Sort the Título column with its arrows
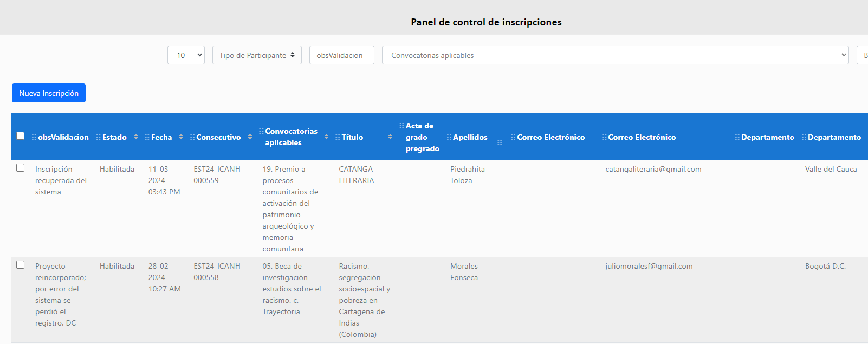This screenshot has width=868, height=344. [390, 137]
